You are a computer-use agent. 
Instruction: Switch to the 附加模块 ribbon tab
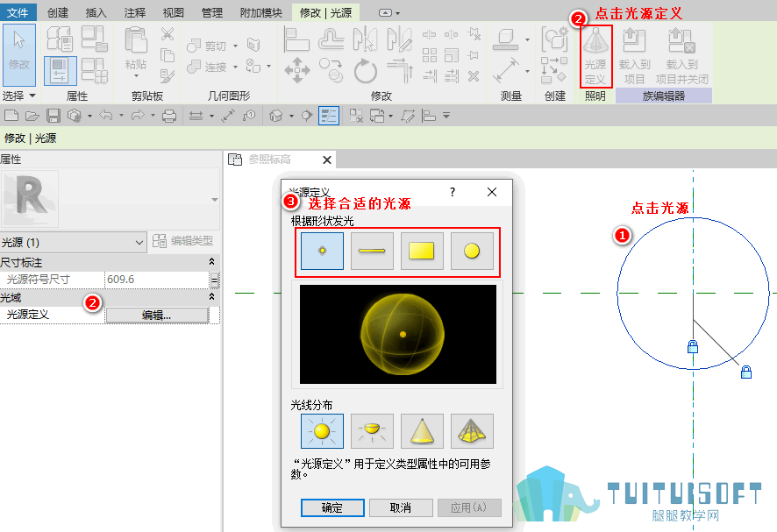click(x=261, y=12)
